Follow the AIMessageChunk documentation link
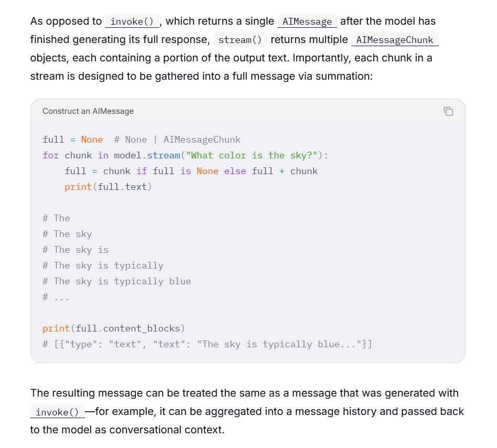Image resolution: width=497 pixels, height=448 pixels. [395, 40]
